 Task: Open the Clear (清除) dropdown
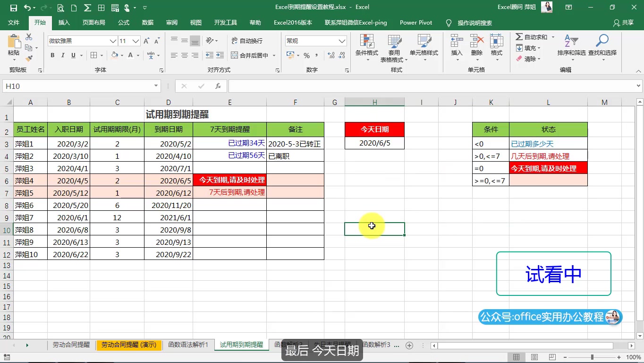tap(528, 59)
